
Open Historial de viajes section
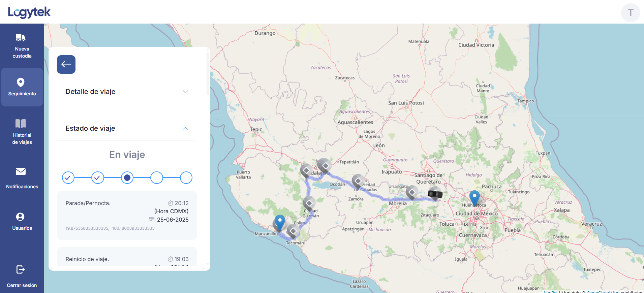tap(22, 132)
